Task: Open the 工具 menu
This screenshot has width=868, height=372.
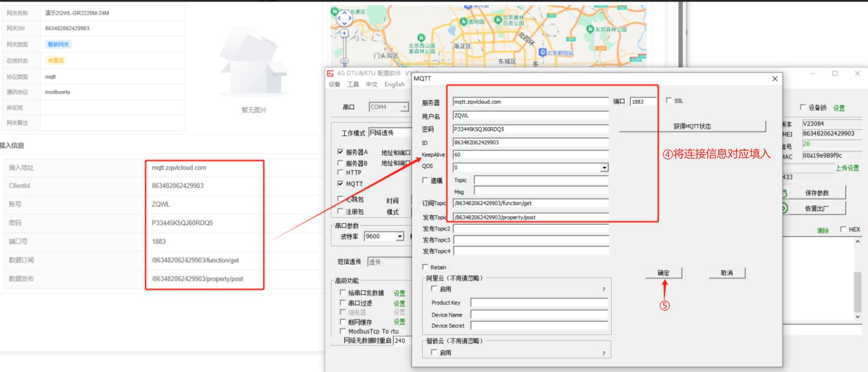Action: pyautogui.click(x=353, y=85)
